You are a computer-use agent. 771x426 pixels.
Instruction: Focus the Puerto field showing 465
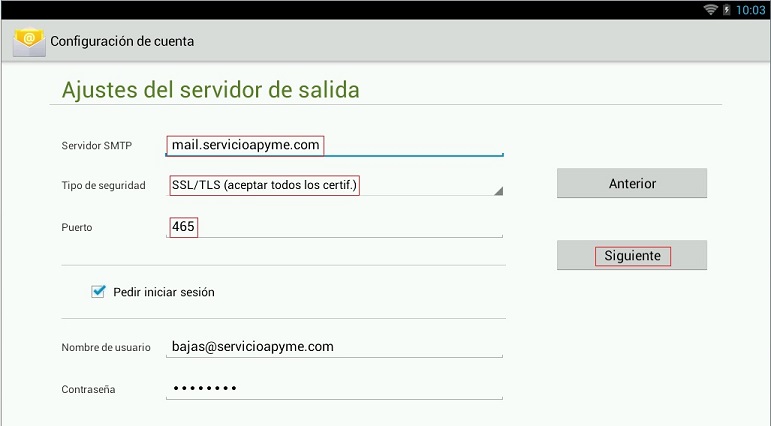pos(333,227)
